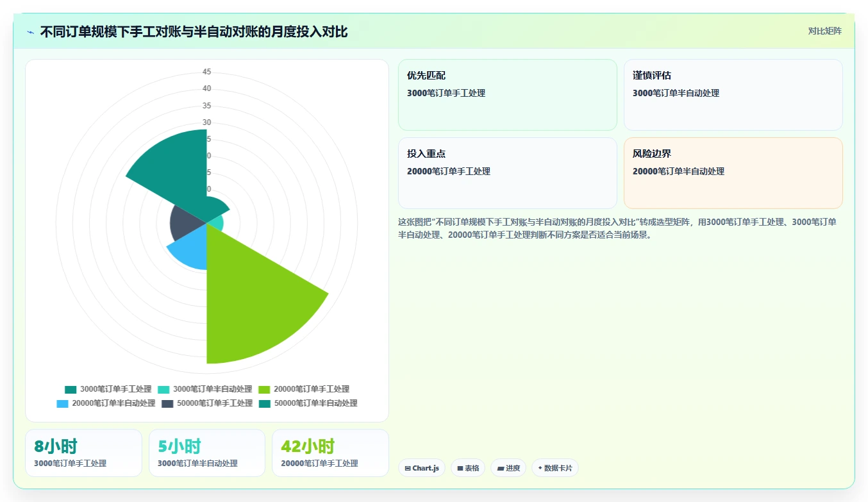Viewport: 868px width, 502px height.
Task: Select the 42小时 stat card
Action: pyautogui.click(x=330, y=453)
